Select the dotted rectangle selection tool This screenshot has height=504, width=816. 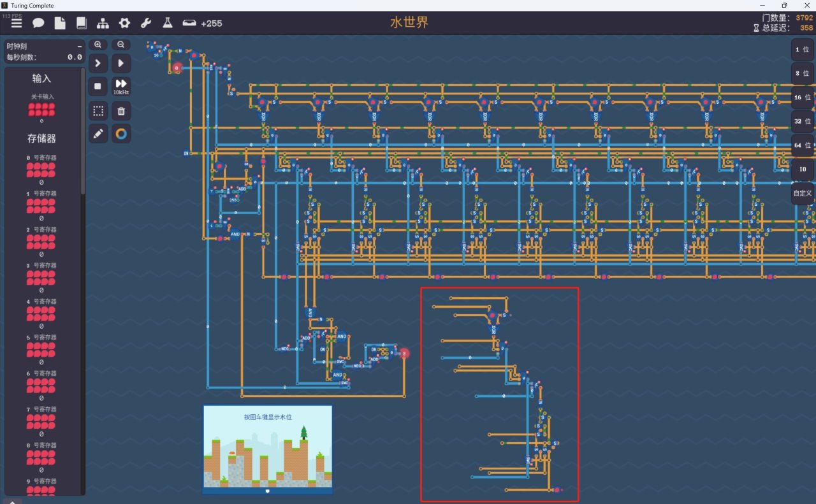pos(98,111)
